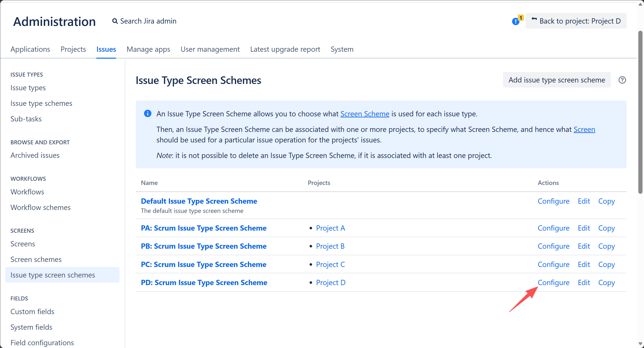Open the Project C link
644x348 pixels.
tap(330, 264)
